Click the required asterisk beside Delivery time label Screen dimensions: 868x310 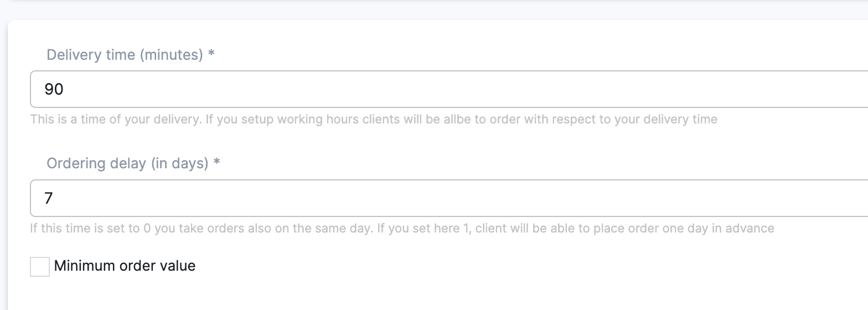[x=211, y=55]
